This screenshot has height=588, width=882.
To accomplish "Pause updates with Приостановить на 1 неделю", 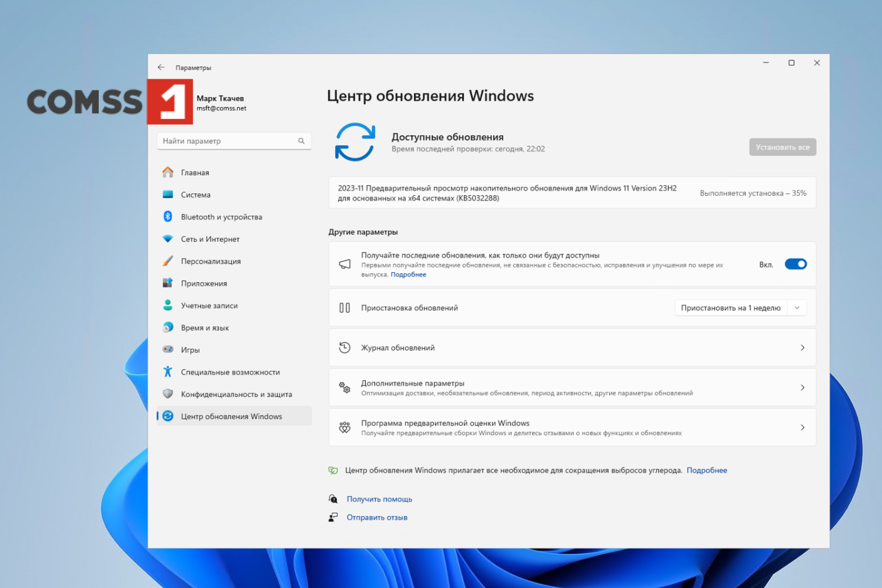I will pyautogui.click(x=731, y=308).
